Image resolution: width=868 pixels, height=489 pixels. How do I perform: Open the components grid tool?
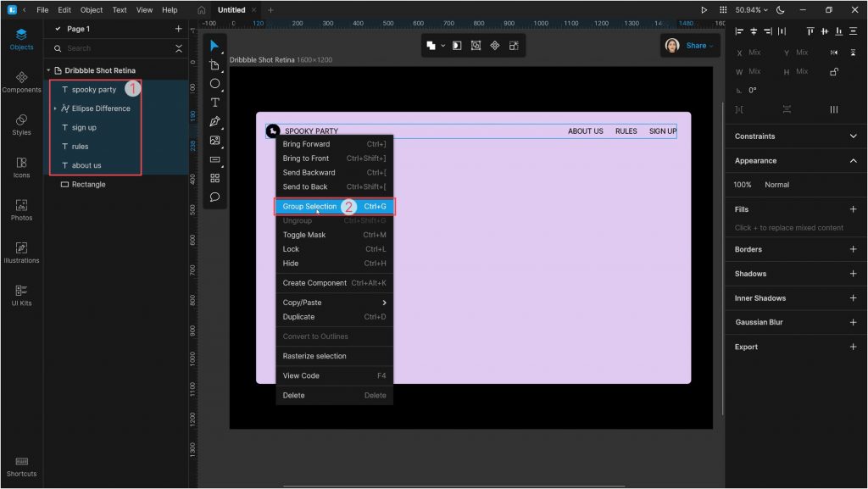(214, 178)
